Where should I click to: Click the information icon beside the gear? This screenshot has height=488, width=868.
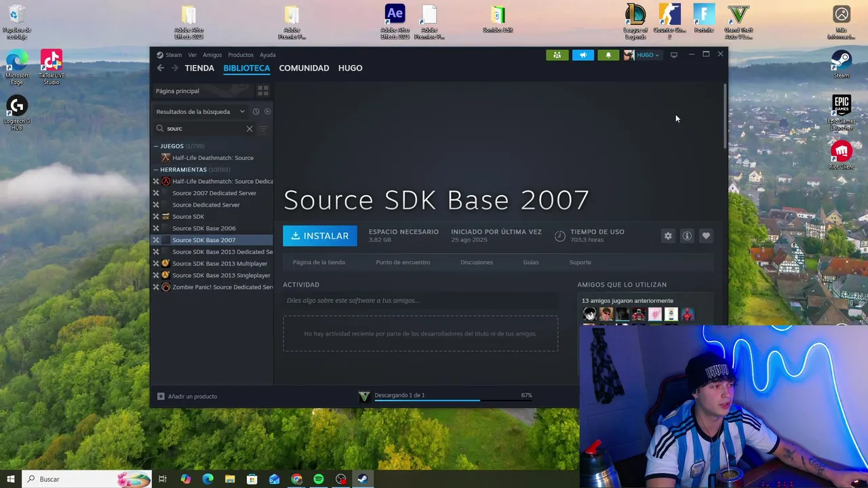pyautogui.click(x=687, y=236)
